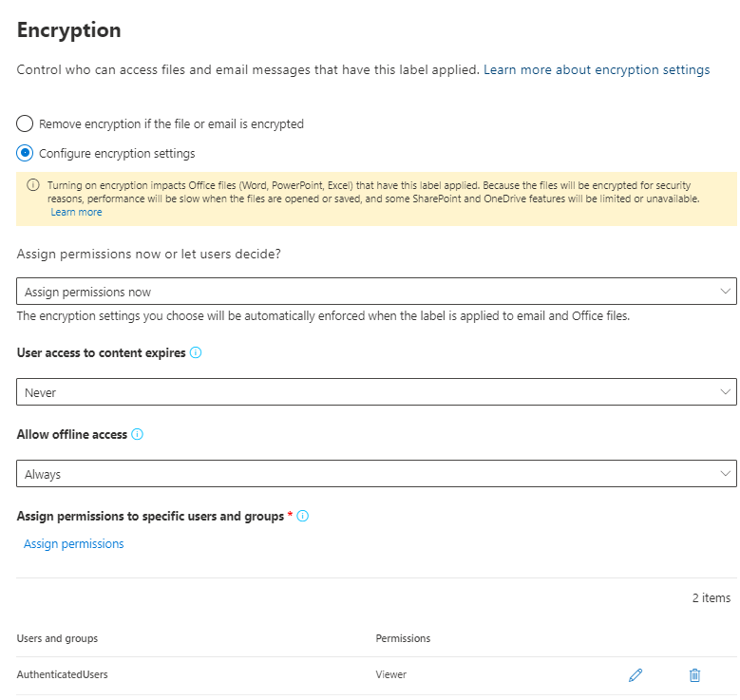Expand the Never expiration dropdown
The image size is (740, 700).
click(376, 391)
